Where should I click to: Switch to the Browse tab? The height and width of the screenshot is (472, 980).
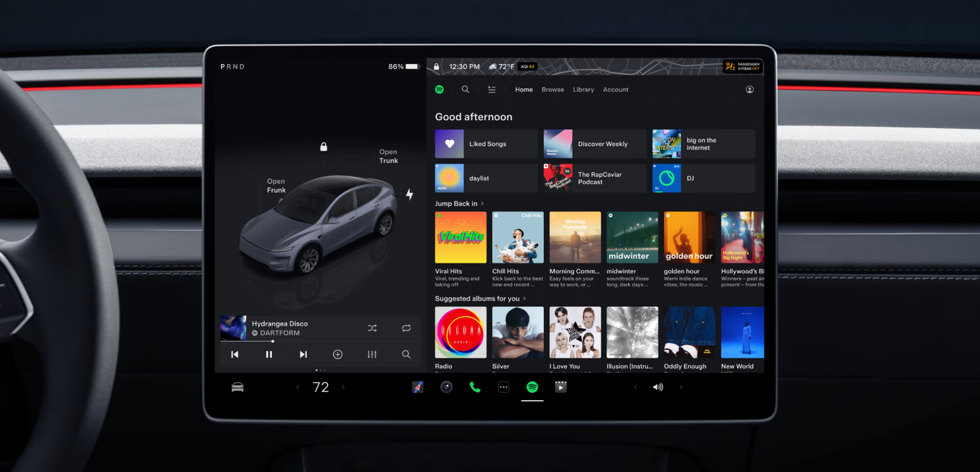(553, 90)
